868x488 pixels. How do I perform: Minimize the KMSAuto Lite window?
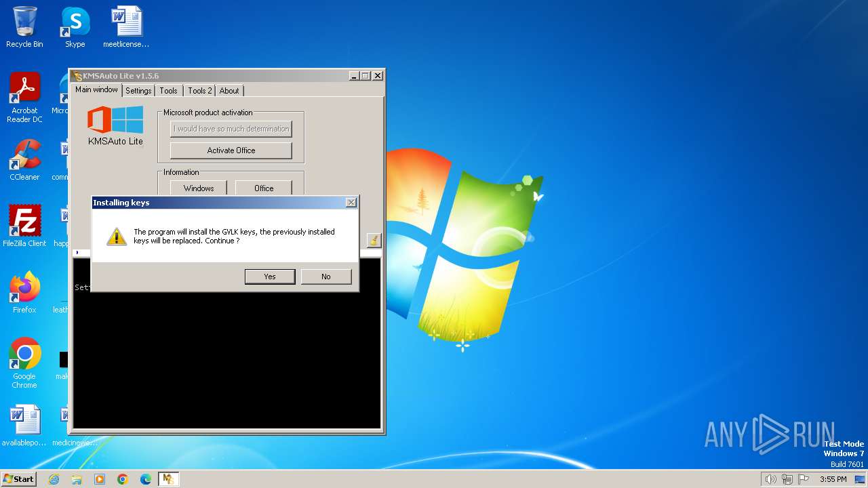354,76
